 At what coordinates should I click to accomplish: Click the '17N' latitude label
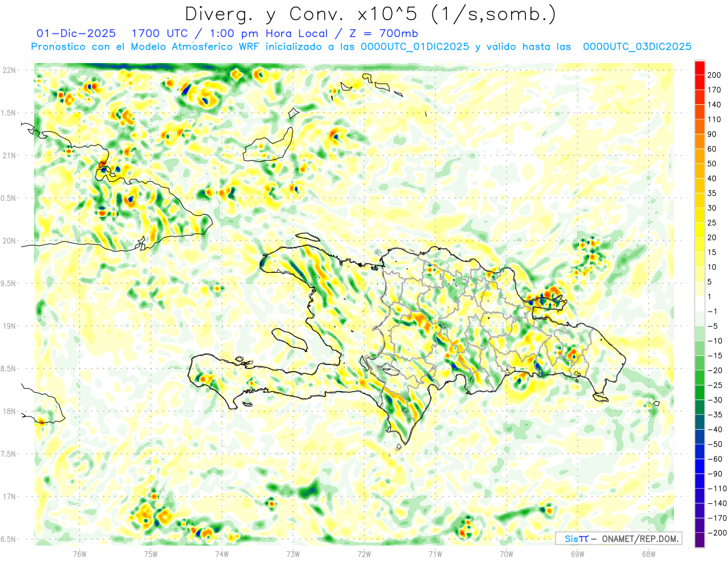tap(9, 497)
